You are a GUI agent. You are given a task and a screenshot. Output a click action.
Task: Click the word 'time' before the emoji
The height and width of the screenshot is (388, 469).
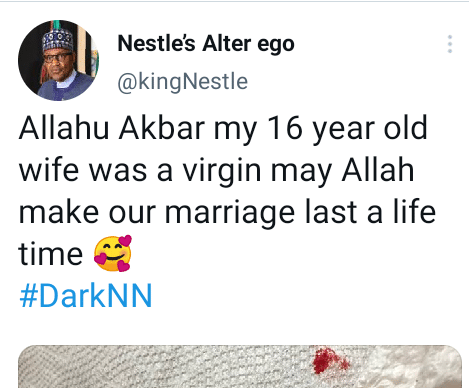50,254
